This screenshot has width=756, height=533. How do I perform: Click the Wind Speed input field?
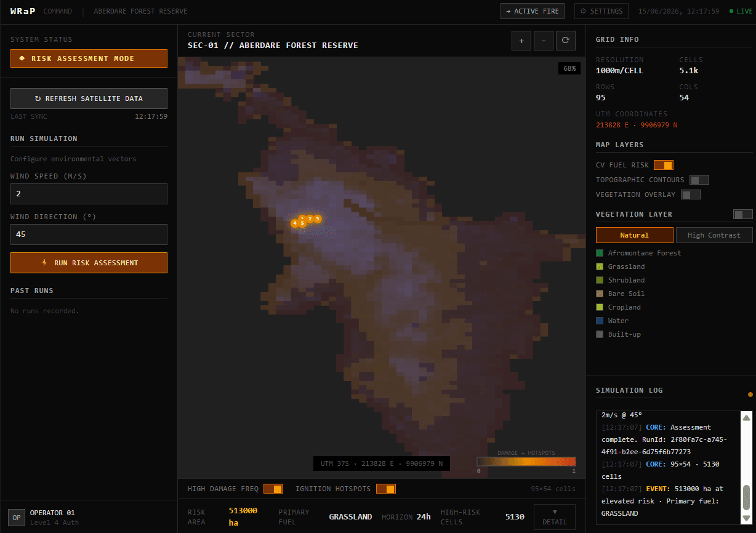89,194
